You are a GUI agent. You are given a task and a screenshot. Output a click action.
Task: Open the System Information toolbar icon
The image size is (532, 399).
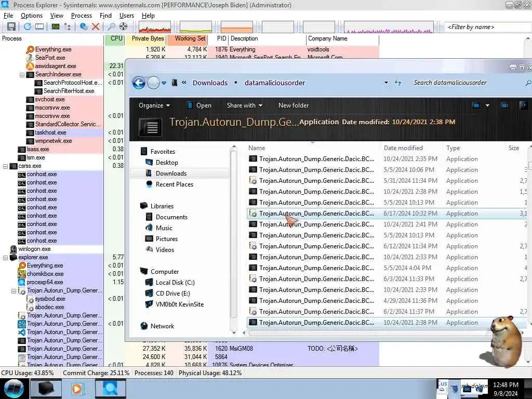pyautogui.click(x=55, y=26)
